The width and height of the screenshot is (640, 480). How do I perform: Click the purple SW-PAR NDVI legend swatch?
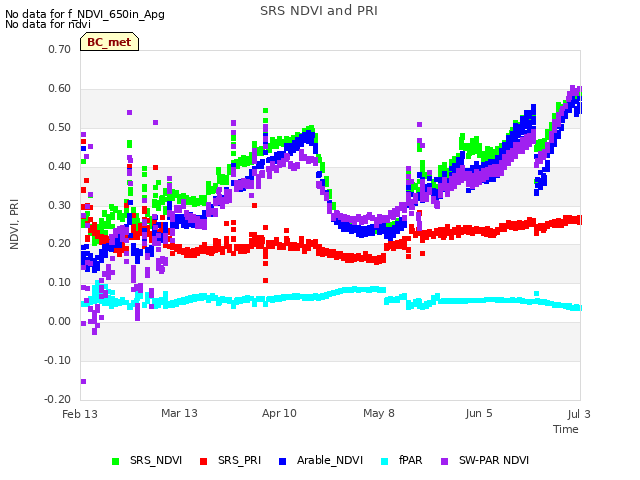(x=444, y=461)
